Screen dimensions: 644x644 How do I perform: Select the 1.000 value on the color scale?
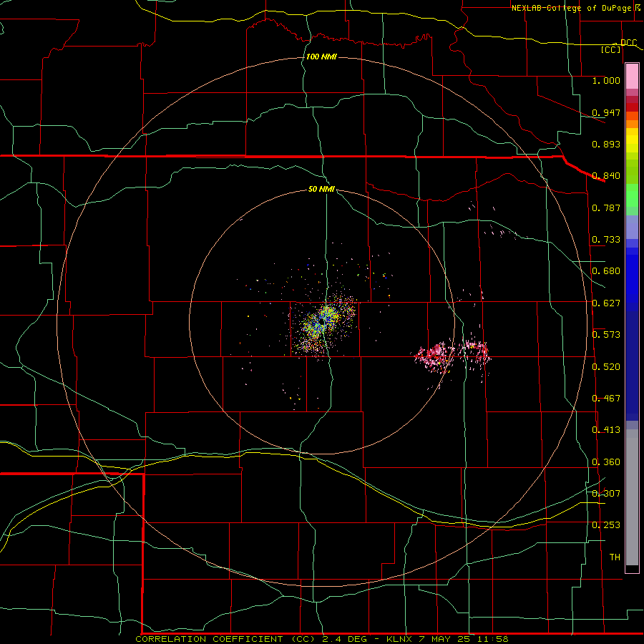(x=606, y=80)
